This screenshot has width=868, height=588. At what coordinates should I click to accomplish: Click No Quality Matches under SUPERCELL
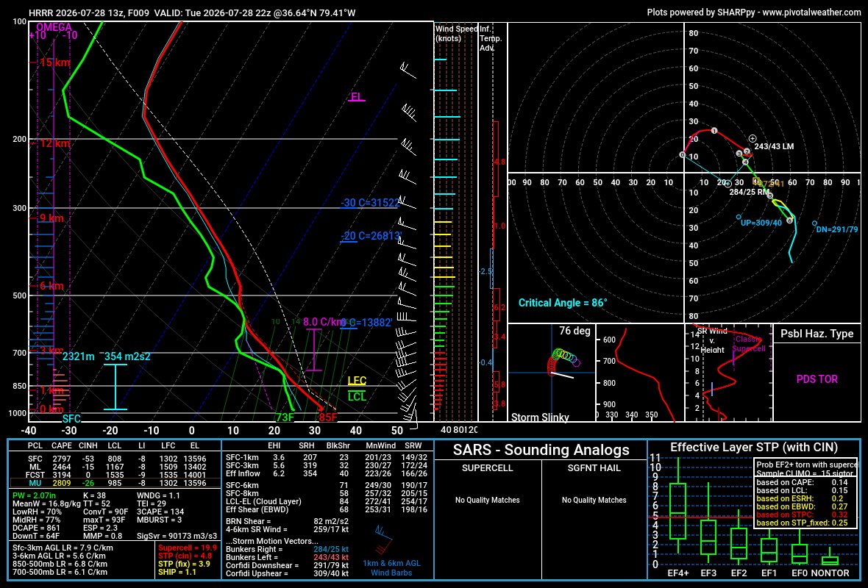(x=487, y=500)
